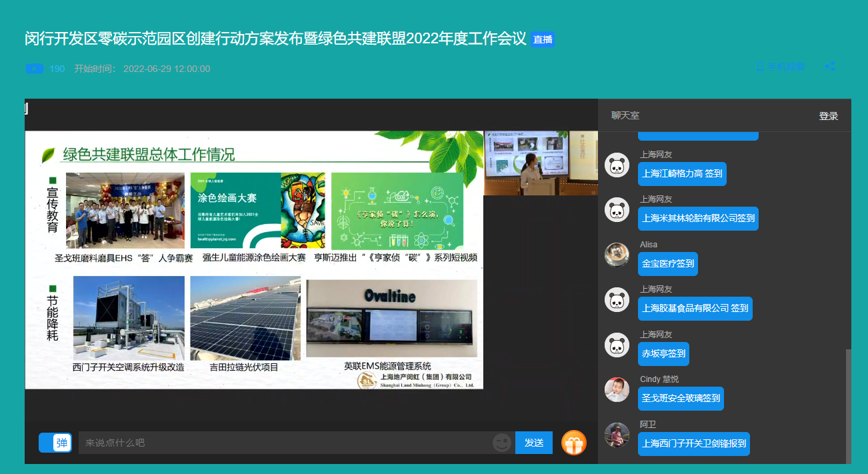Click the message 上海西门子开关卫剑锋报到
This screenshot has width=868, height=474.
[x=694, y=444]
